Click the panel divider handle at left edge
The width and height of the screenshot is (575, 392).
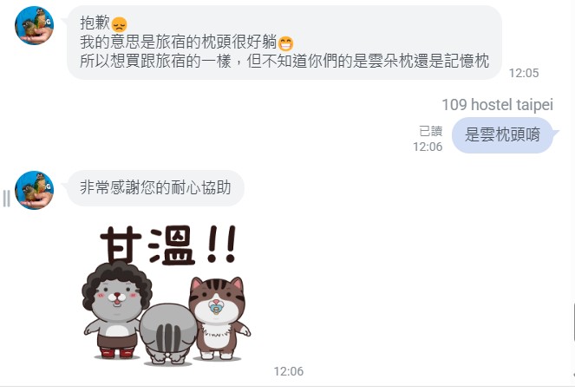click(6, 199)
